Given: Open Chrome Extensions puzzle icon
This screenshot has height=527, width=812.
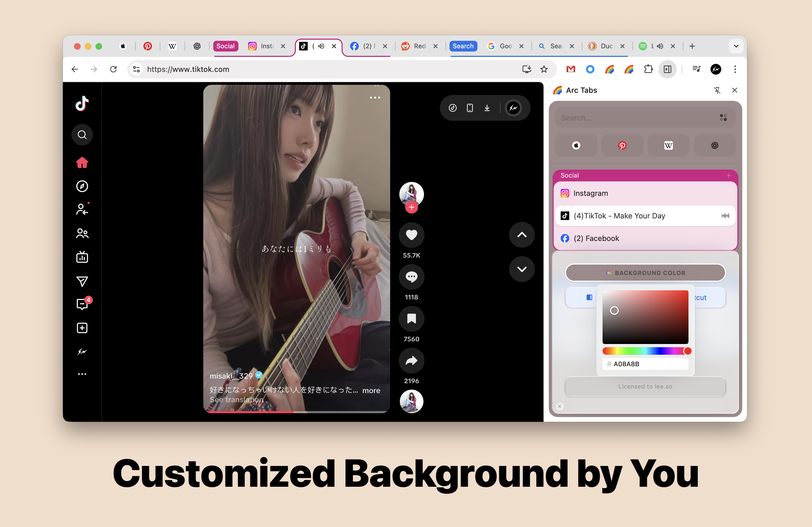Looking at the screenshot, I should point(648,69).
